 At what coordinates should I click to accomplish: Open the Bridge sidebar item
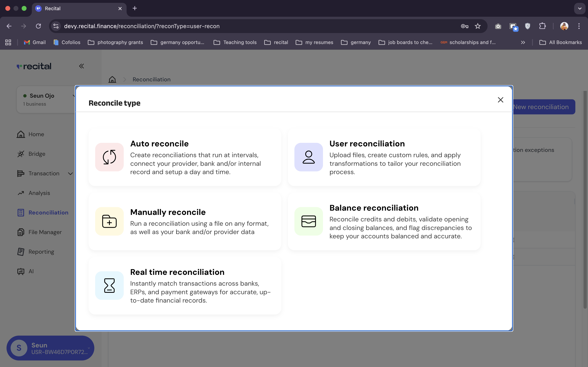(x=37, y=154)
